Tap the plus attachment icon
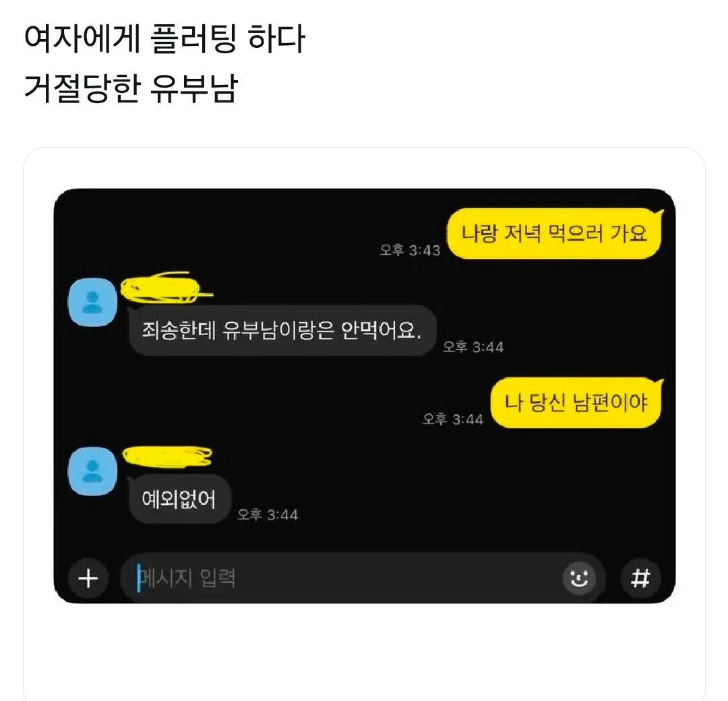728x701 pixels. click(88, 578)
